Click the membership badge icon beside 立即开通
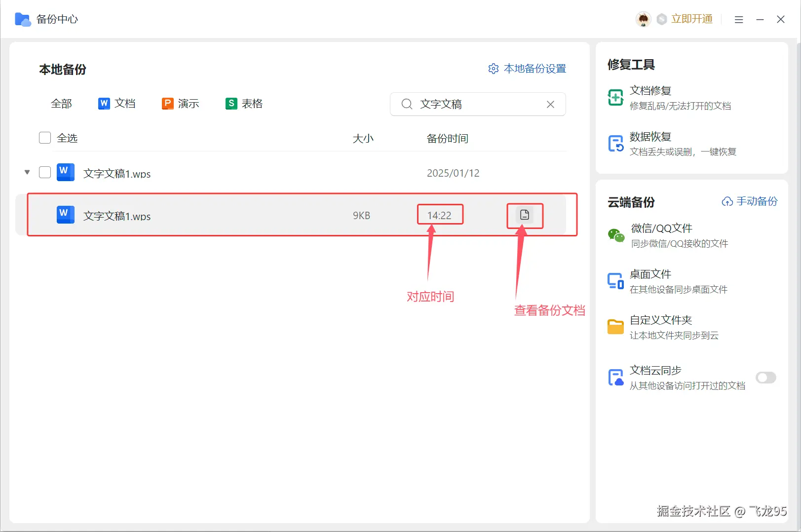The height and width of the screenshot is (532, 801). pyautogui.click(x=662, y=19)
